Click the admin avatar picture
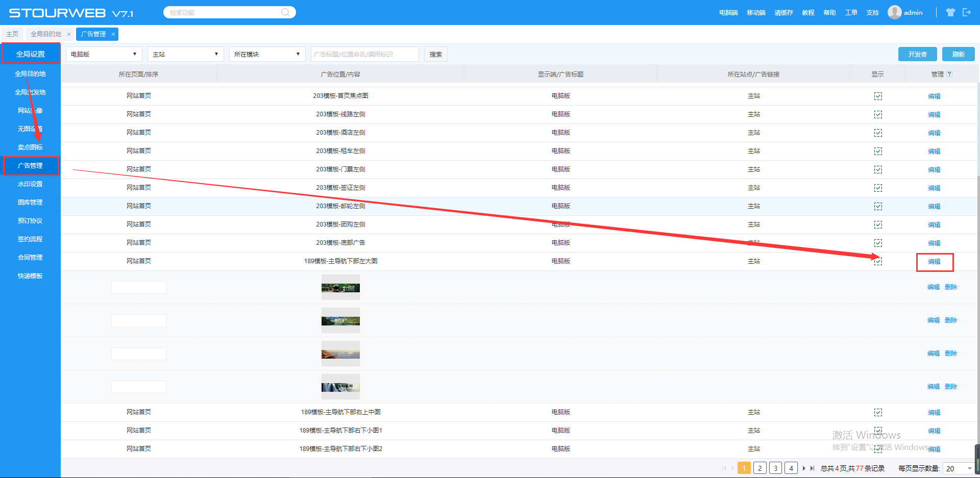The width and height of the screenshot is (980, 478). pyautogui.click(x=894, y=12)
